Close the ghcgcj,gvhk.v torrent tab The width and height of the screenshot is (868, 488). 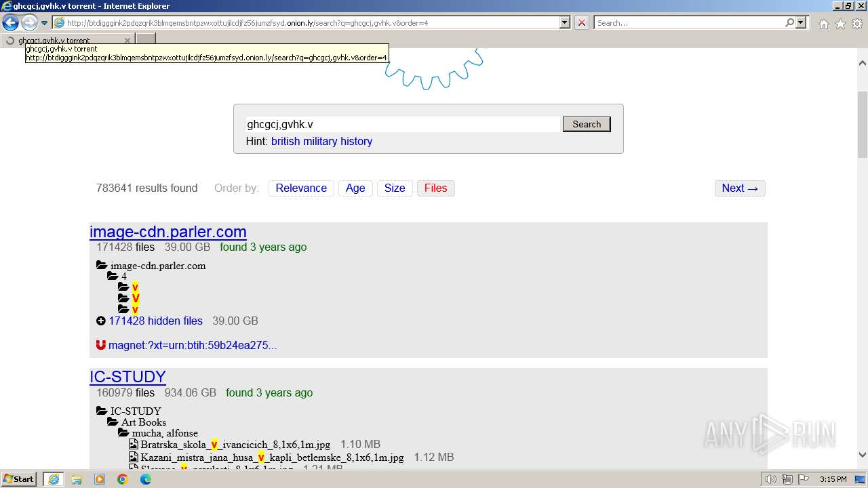coord(127,41)
